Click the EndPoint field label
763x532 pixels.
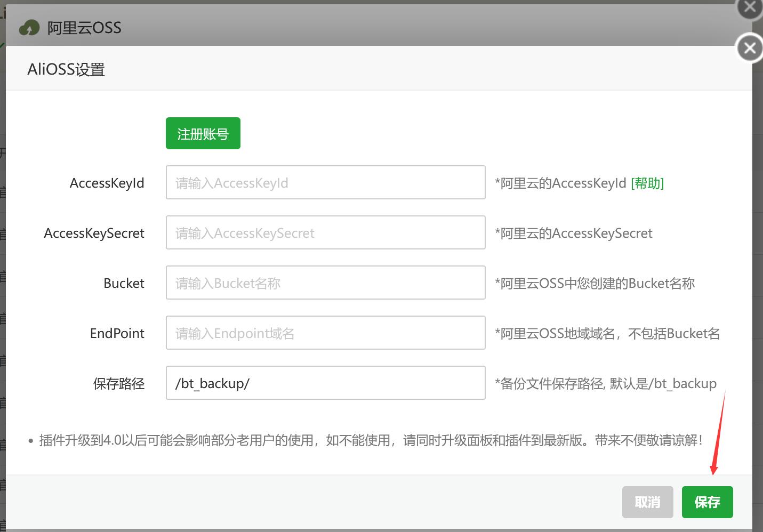pyautogui.click(x=117, y=334)
